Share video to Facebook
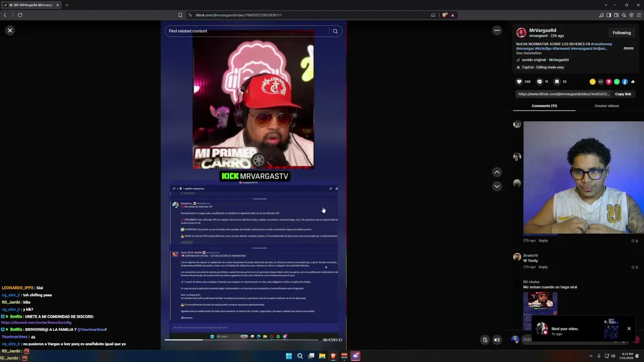This screenshot has width=644, height=362. coord(624,82)
